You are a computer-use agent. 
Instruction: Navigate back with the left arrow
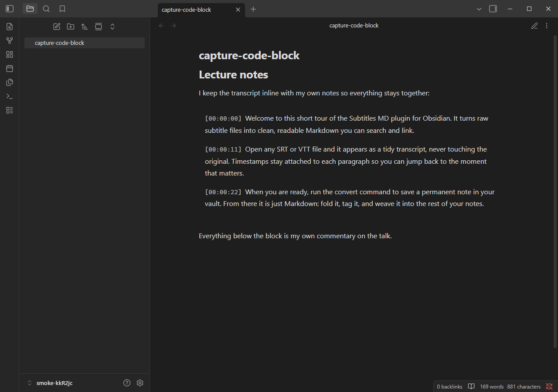click(161, 26)
